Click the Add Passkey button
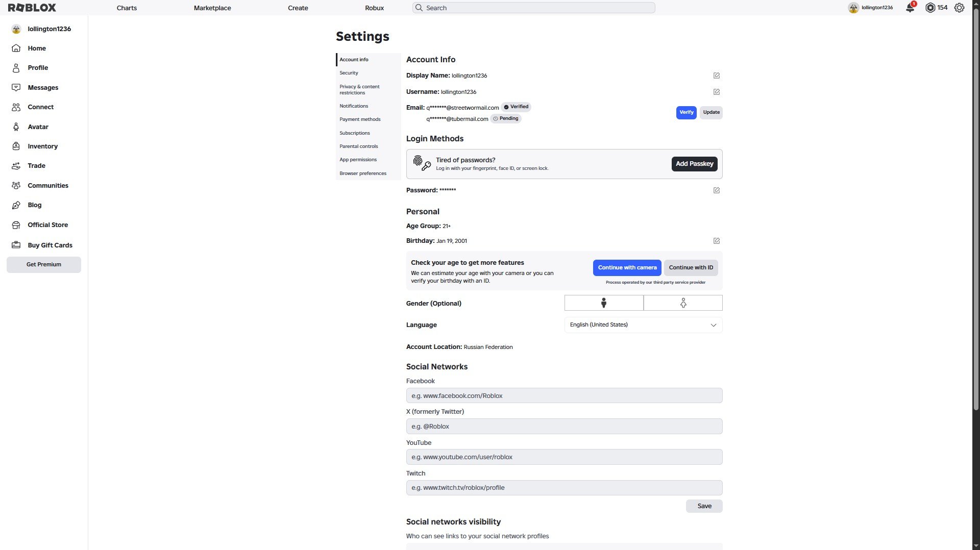Viewport: 980px width, 550px height. 694,164
